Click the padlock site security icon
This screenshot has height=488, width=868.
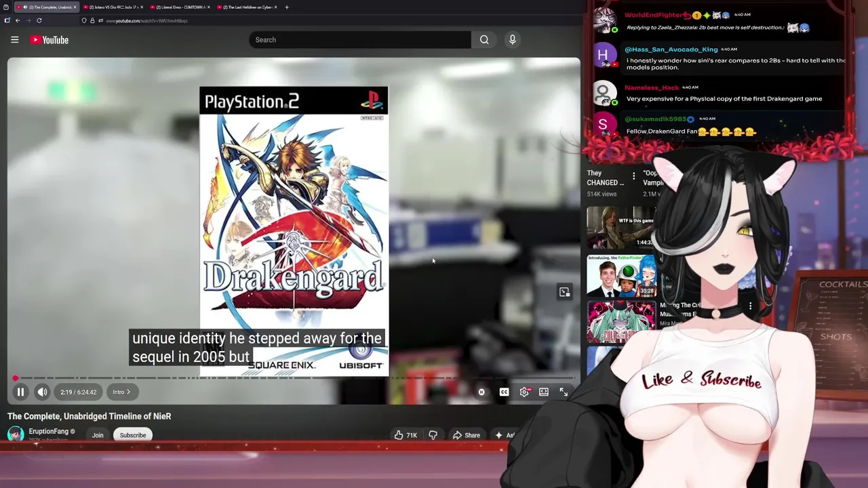[92, 20]
